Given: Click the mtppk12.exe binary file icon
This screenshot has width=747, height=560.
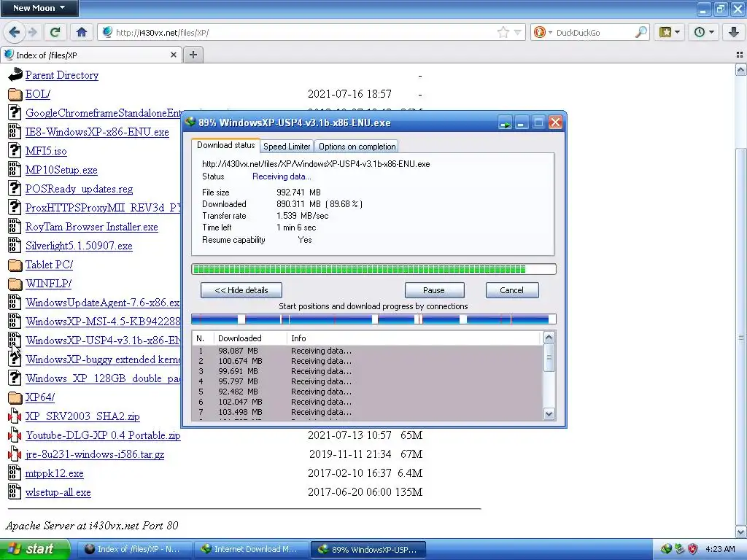Looking at the screenshot, I should [15, 472].
